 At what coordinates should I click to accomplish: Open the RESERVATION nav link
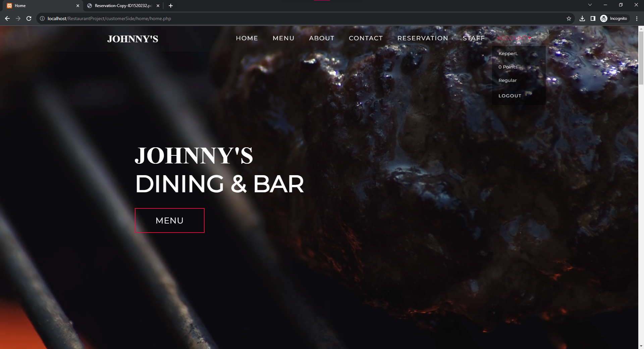[423, 38]
